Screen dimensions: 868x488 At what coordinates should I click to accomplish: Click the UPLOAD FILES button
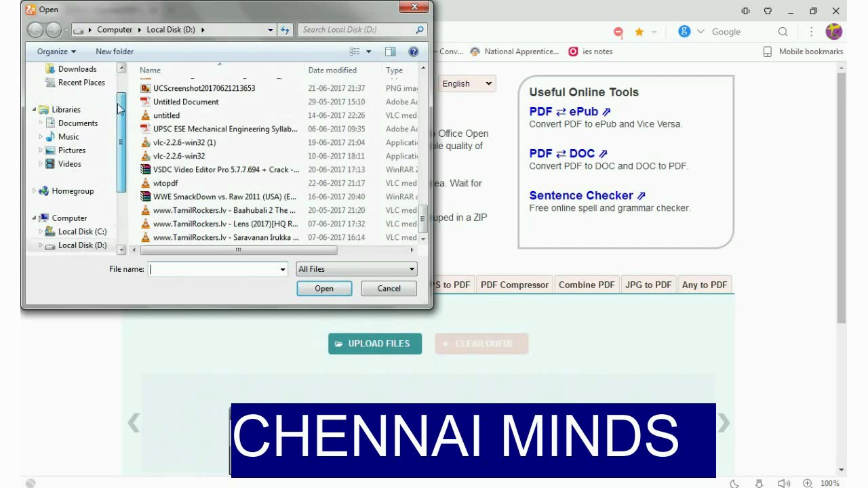click(x=375, y=344)
